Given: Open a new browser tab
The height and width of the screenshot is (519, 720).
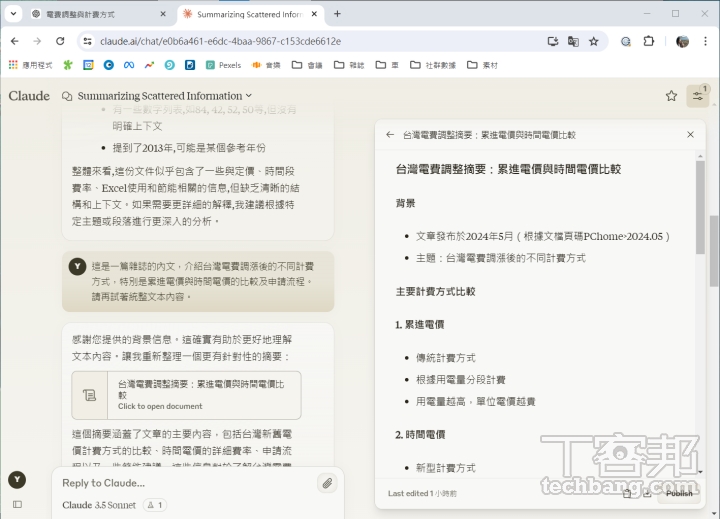Looking at the screenshot, I should click(x=338, y=14).
